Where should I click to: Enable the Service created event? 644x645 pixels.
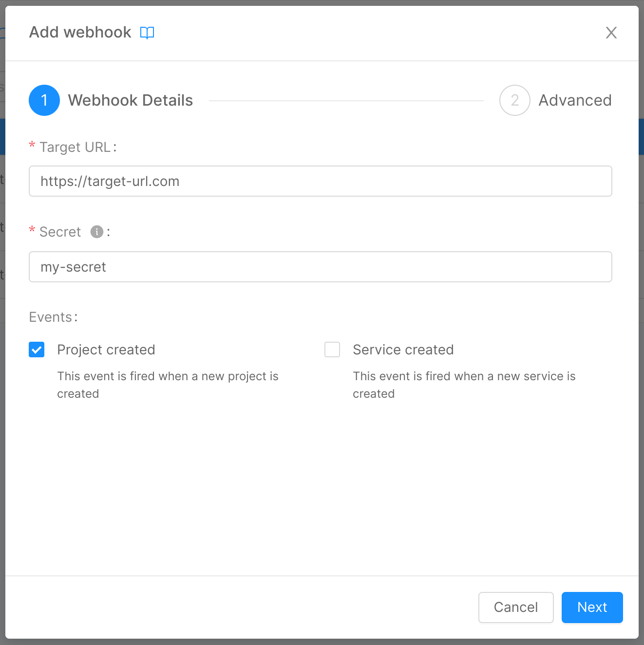pos(332,350)
